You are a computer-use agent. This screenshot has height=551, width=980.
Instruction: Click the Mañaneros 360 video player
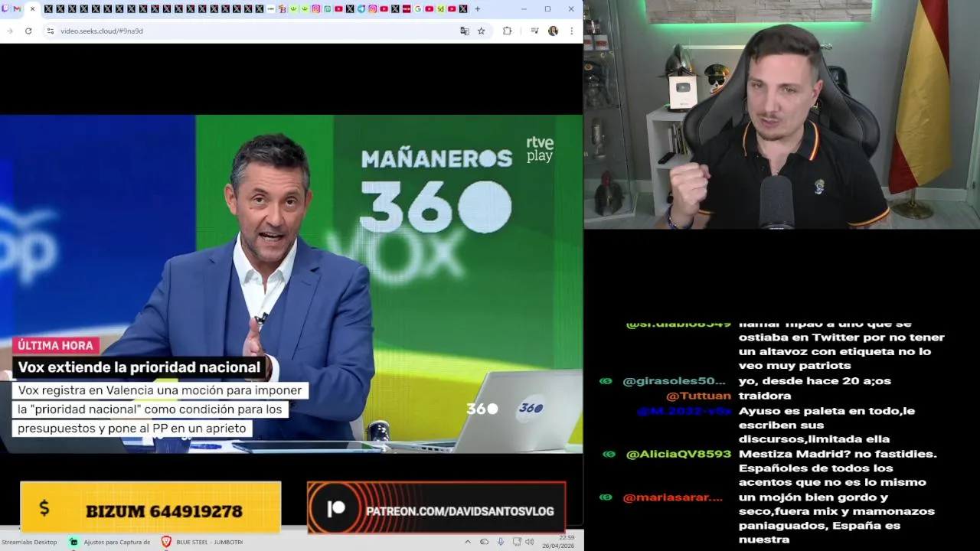291,284
